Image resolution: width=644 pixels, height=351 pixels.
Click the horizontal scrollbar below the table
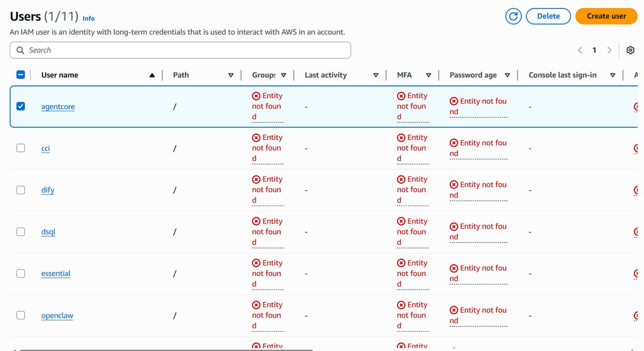(166, 349)
